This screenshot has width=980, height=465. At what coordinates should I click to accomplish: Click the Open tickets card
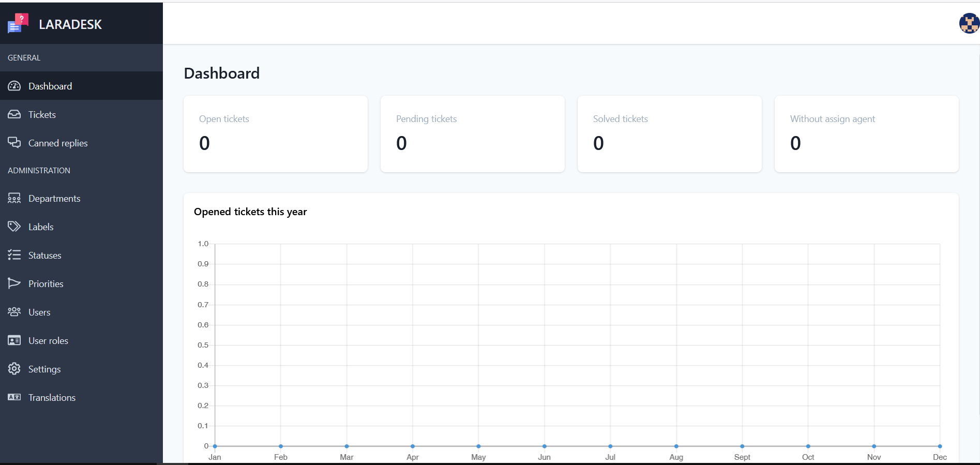(276, 134)
